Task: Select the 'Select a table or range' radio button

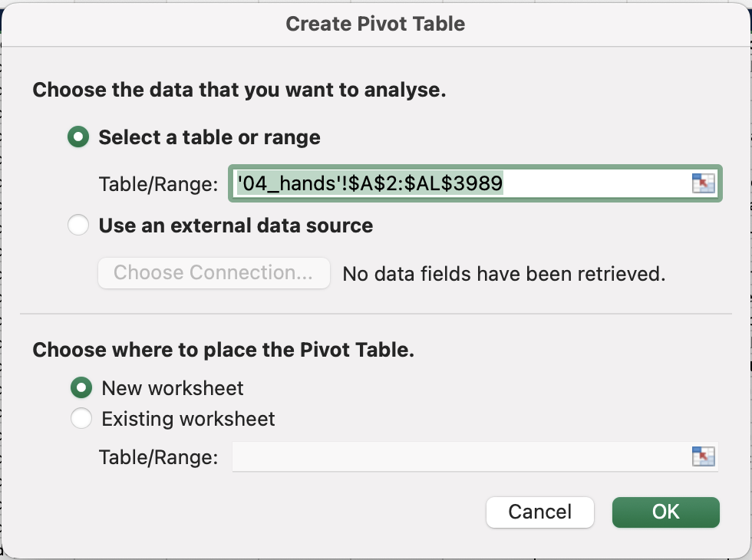Action: click(78, 137)
